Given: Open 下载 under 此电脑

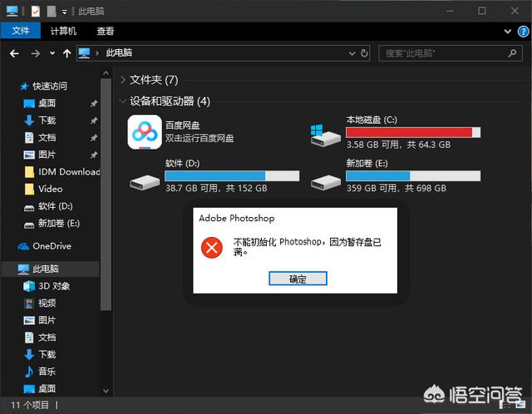Looking at the screenshot, I should (x=47, y=354).
